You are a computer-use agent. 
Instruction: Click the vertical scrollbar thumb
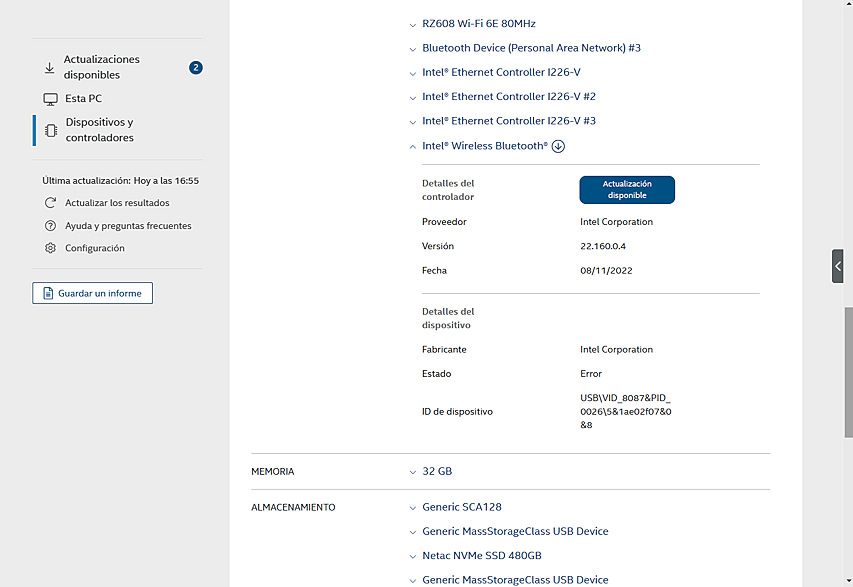tap(848, 372)
